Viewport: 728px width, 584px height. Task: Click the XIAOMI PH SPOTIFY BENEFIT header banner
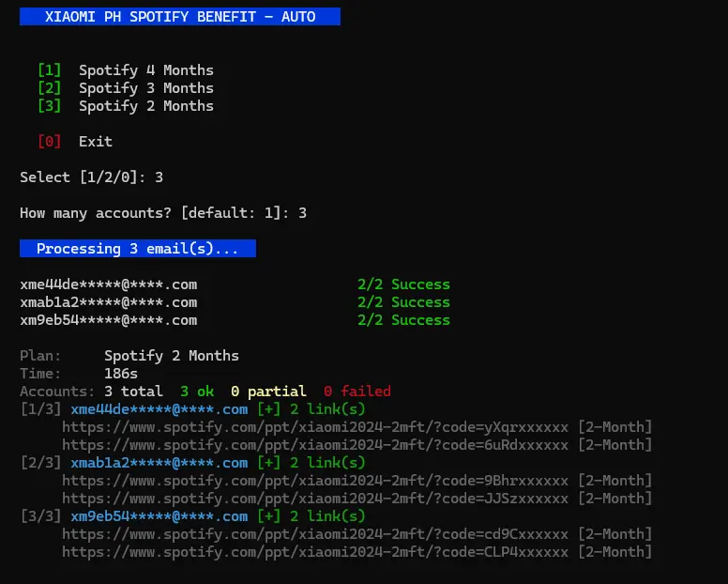(x=180, y=17)
